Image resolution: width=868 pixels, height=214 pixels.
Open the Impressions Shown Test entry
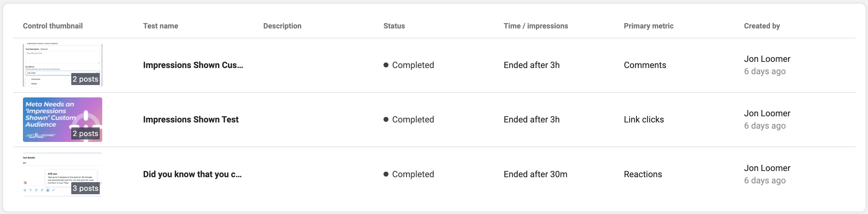pyautogui.click(x=191, y=119)
